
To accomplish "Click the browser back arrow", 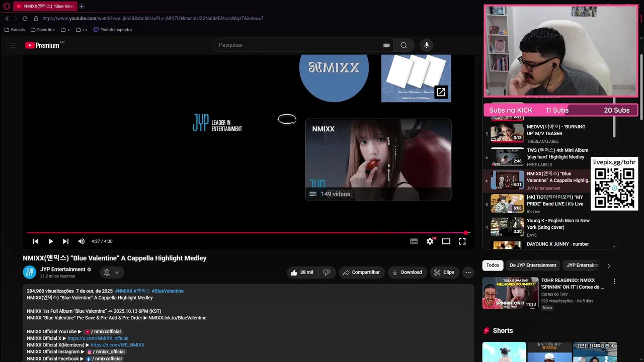I will (7, 19).
